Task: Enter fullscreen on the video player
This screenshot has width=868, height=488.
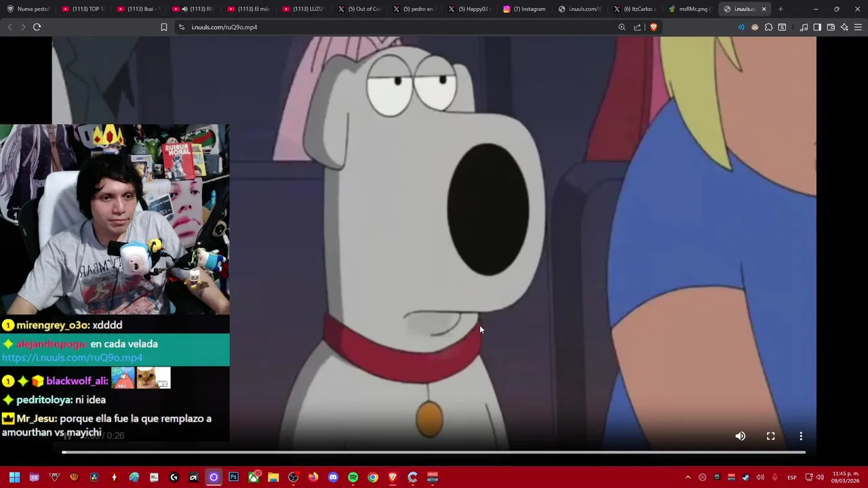Action: point(770,436)
